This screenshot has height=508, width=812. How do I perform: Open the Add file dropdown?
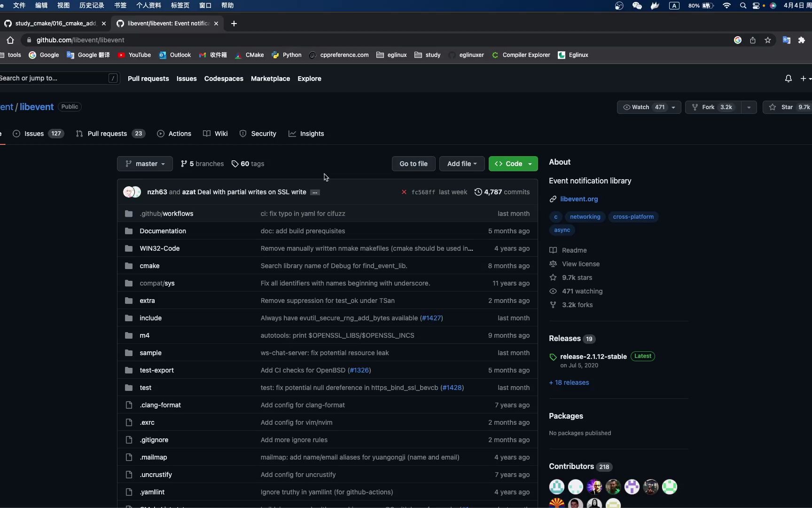462,164
